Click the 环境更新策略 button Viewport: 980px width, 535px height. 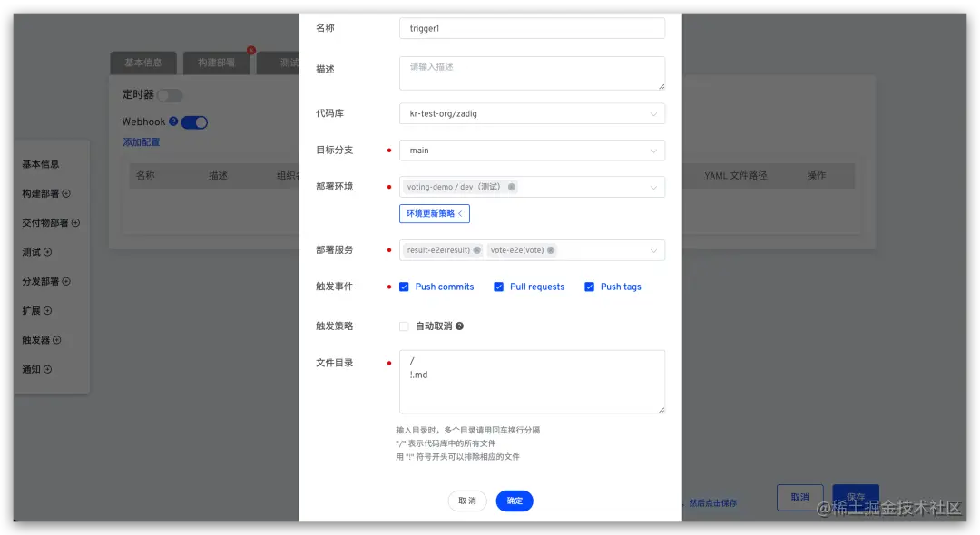point(434,213)
